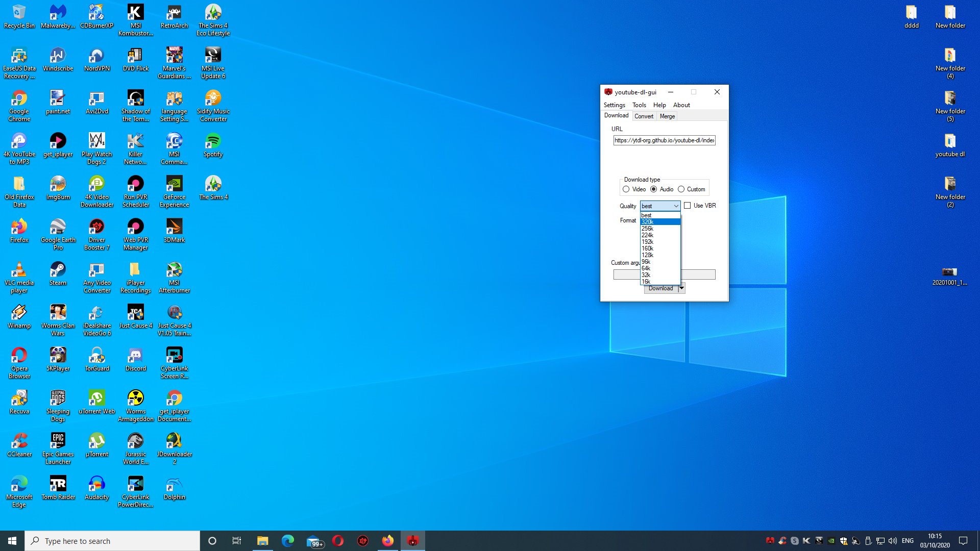Screen dimensions: 980x551
Task: Choose 320k quality from the list
Action: click(x=660, y=222)
